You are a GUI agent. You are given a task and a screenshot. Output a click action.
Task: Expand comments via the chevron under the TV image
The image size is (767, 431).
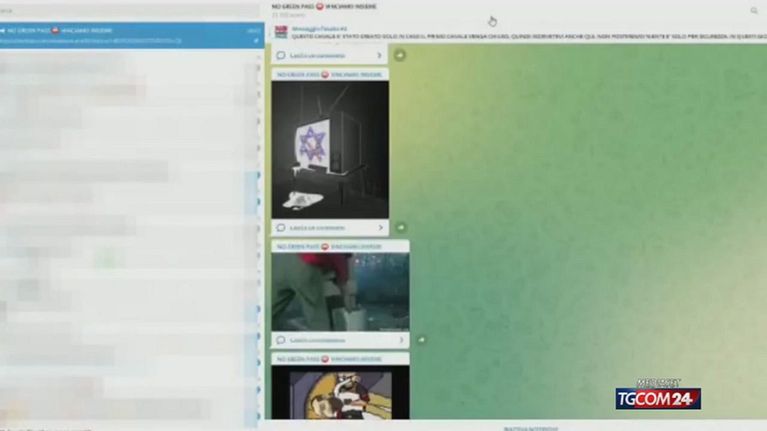379,228
